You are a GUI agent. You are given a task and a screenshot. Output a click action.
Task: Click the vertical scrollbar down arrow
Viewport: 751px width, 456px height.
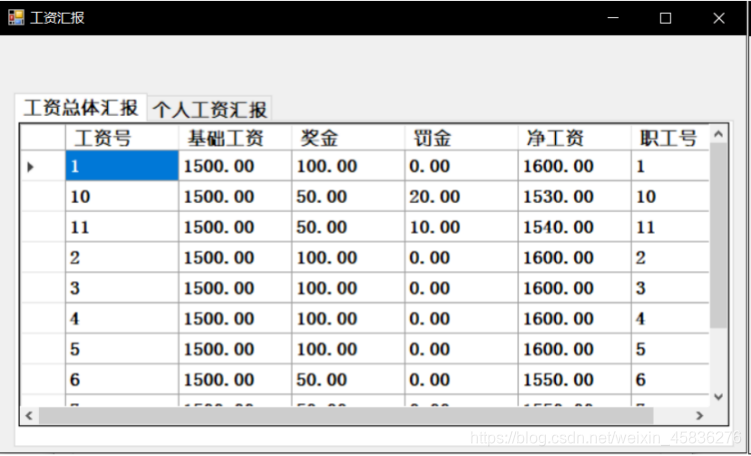718,397
